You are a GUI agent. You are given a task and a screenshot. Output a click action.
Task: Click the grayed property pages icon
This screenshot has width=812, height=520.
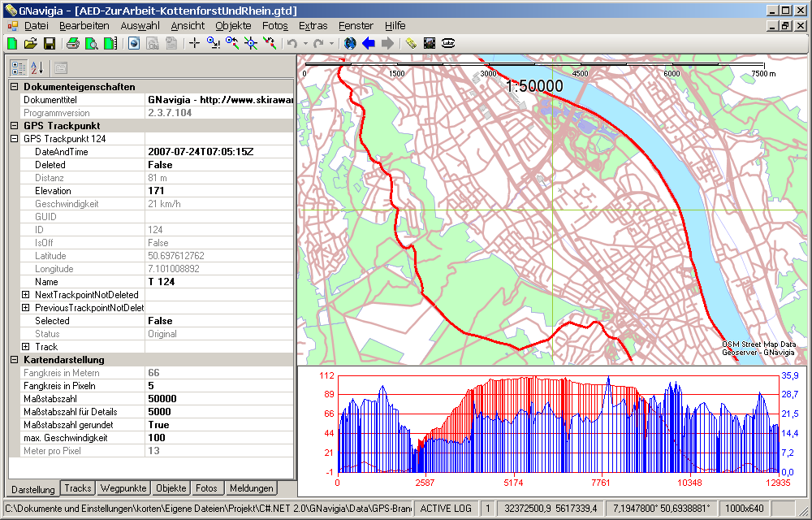pos(61,68)
